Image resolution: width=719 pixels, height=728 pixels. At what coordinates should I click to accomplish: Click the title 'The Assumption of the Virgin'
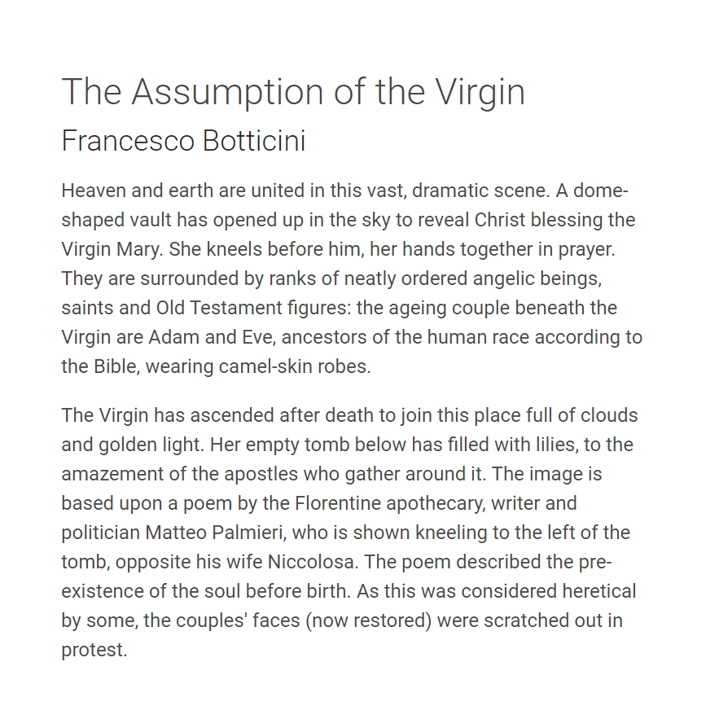coord(293,92)
